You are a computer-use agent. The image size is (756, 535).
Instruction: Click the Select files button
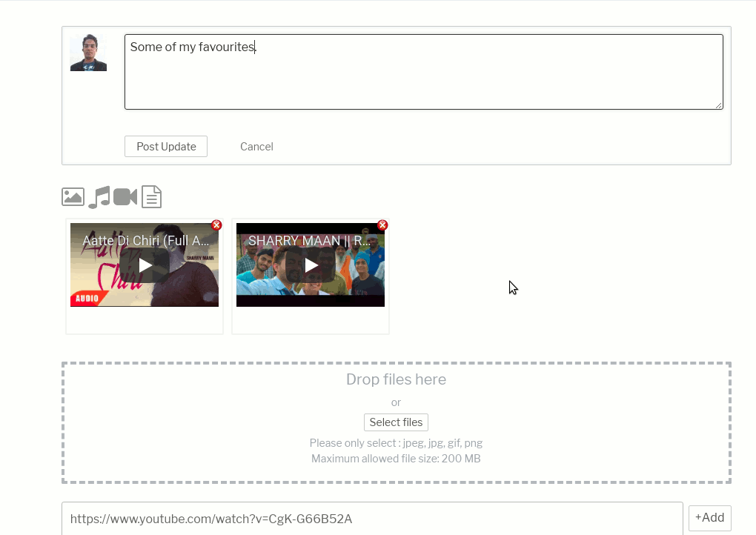396,422
